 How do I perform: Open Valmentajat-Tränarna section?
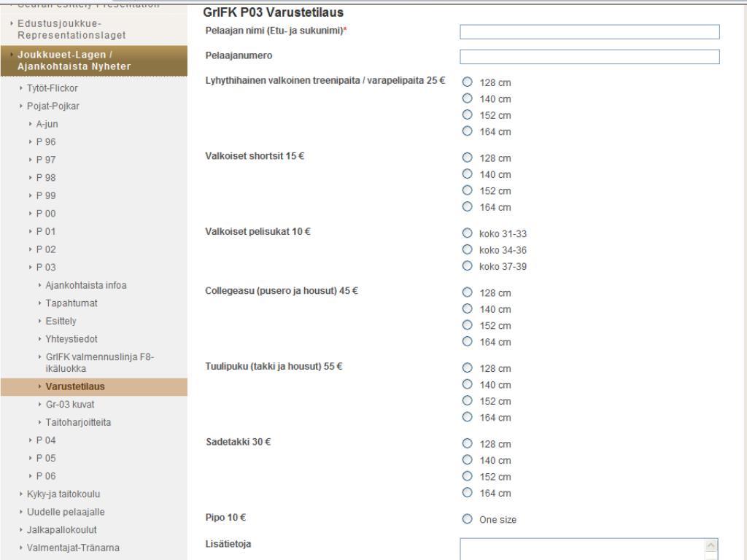pyautogui.click(x=73, y=548)
